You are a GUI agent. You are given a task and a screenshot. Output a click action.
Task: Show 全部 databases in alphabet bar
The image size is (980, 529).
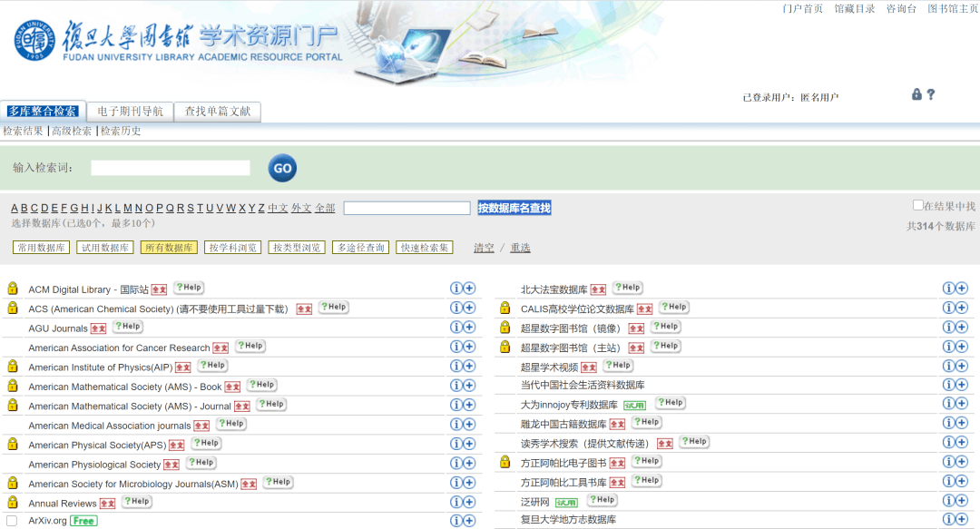[325, 208]
